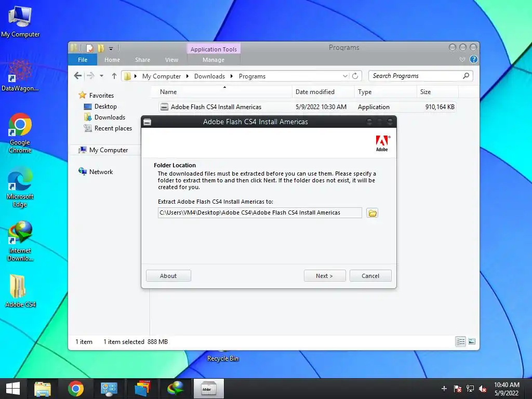Click the About button
The image size is (532, 399).
tap(168, 276)
